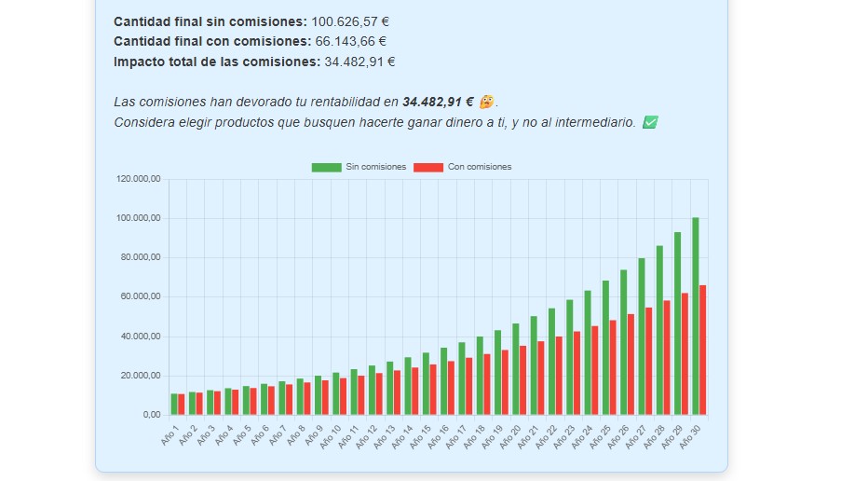
Task: Select the green bar for Año 15
Action: click(426, 383)
